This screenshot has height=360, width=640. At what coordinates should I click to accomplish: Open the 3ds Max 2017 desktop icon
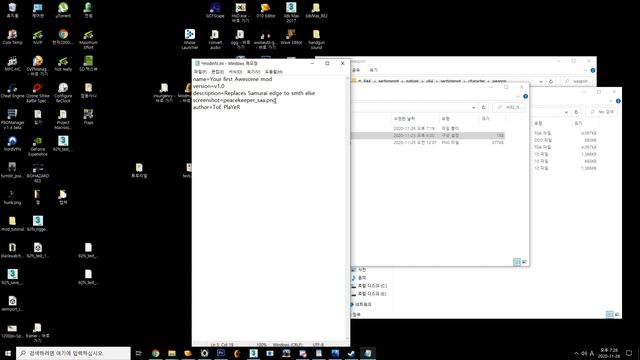coord(291,13)
